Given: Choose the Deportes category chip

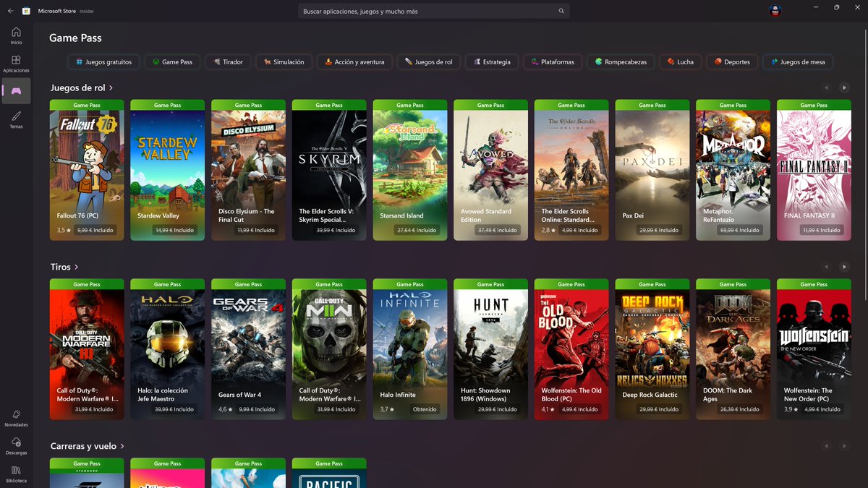Looking at the screenshot, I should pyautogui.click(x=732, y=62).
